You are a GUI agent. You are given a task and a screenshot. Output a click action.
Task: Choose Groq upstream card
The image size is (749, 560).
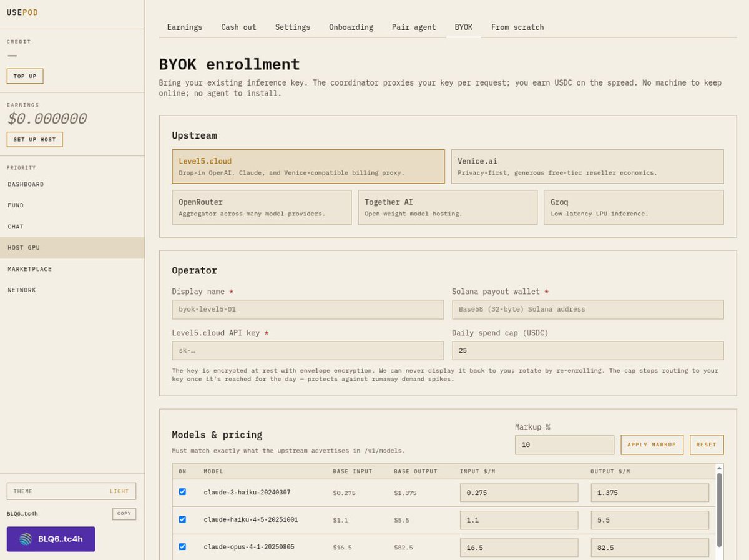(634, 207)
